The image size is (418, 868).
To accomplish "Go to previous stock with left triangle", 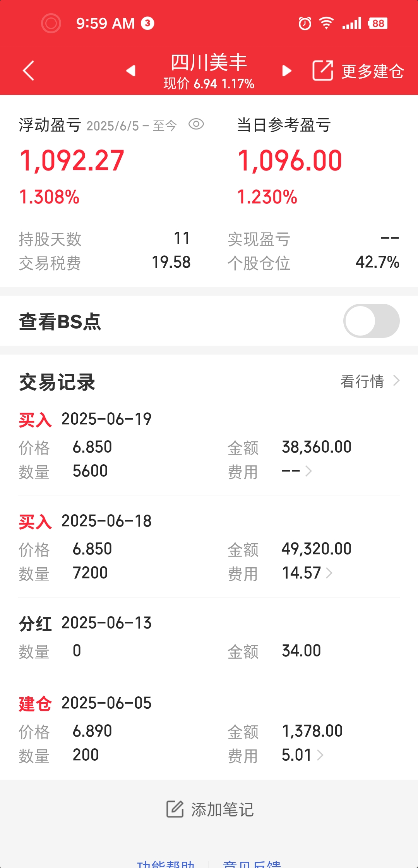I will click(131, 71).
